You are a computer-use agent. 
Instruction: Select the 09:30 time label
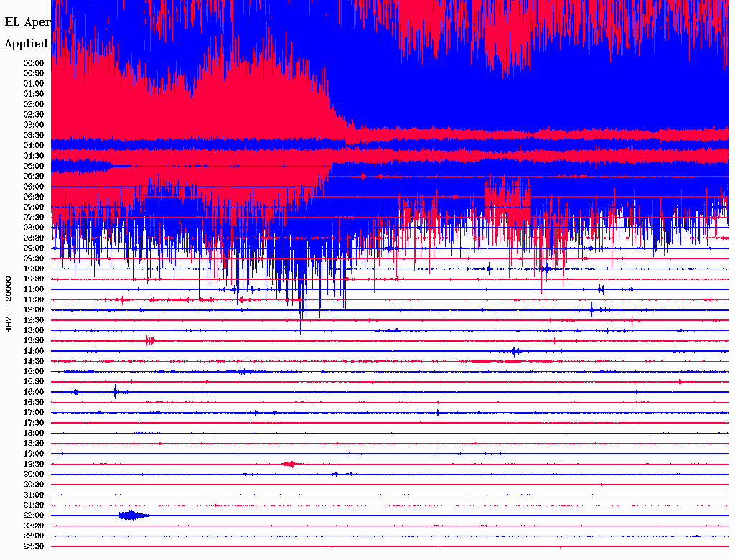[x=34, y=259]
